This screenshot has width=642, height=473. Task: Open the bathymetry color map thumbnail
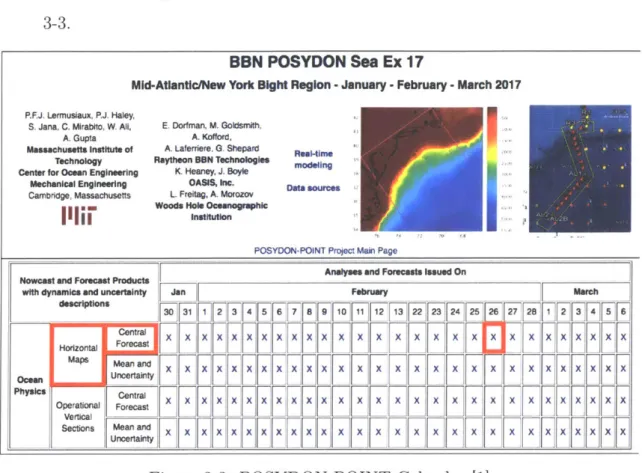pyautogui.click(x=422, y=169)
